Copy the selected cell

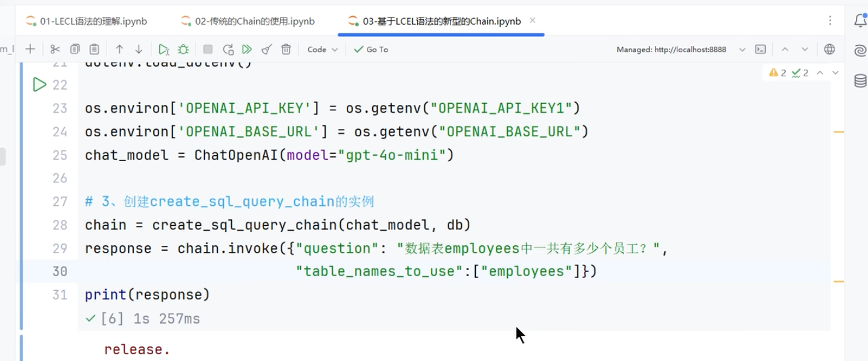pyautogui.click(x=75, y=49)
